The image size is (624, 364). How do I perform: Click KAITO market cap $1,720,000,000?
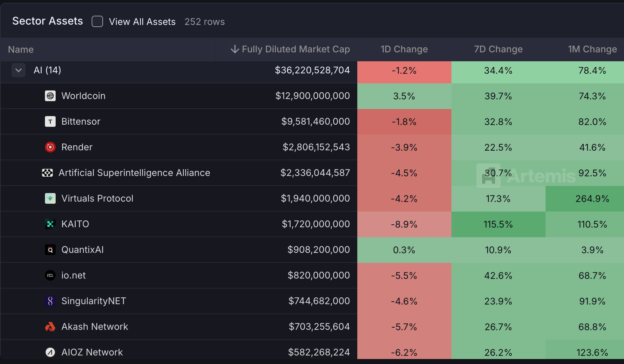(316, 224)
